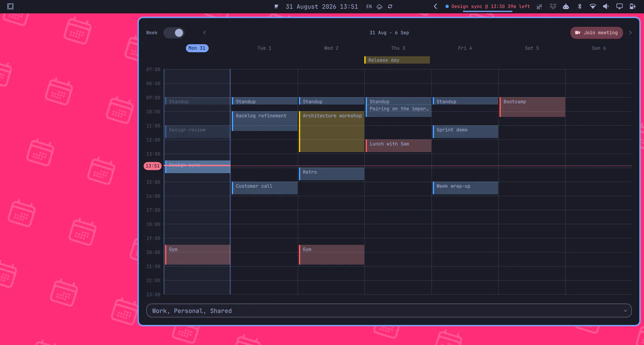The width and height of the screenshot is (644, 345).
Task: Open the Architecture workshop event
Action: pyautogui.click(x=332, y=131)
